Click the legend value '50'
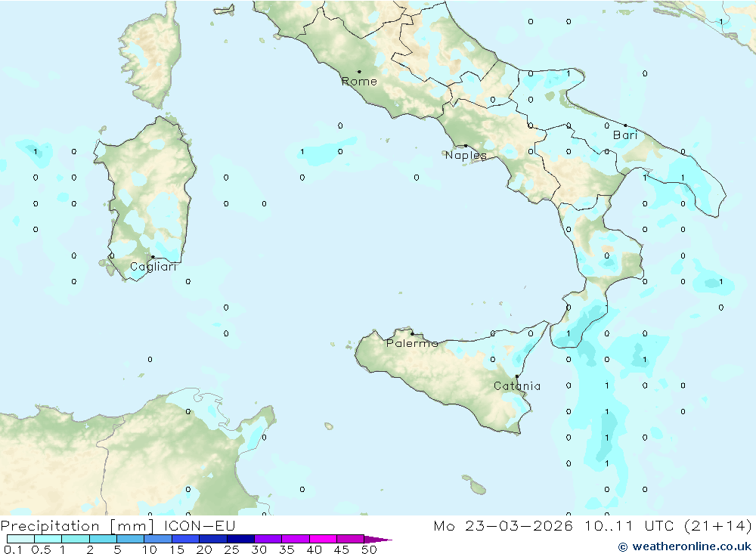This screenshot has width=756, height=554. coord(370,549)
